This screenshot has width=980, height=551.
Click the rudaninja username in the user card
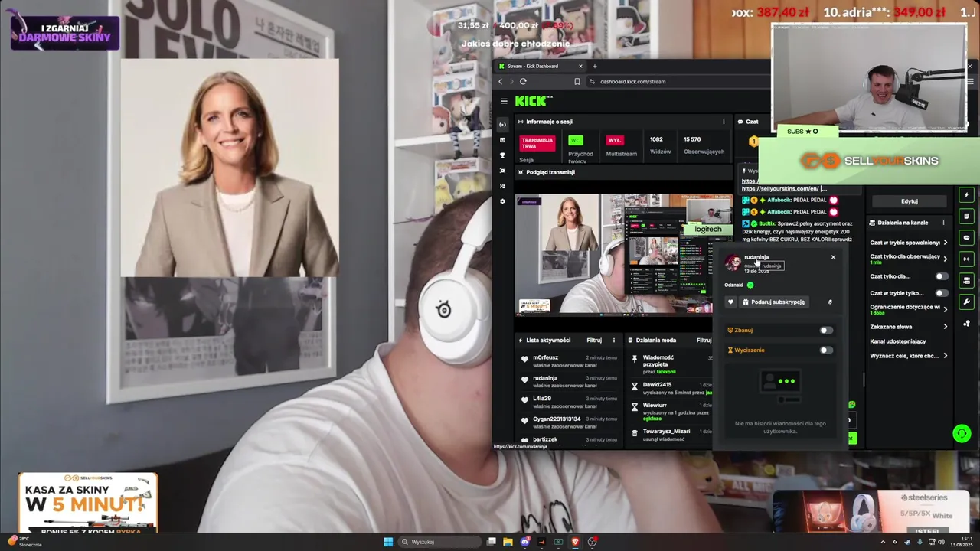pyautogui.click(x=756, y=257)
